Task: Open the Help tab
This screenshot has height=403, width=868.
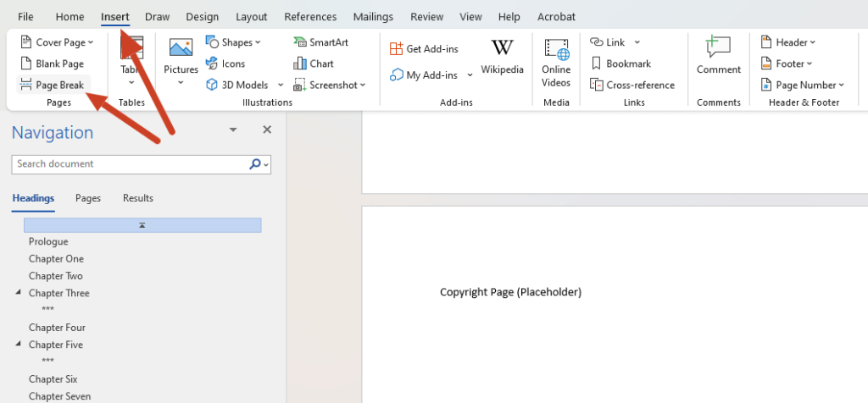Action: pos(509,17)
